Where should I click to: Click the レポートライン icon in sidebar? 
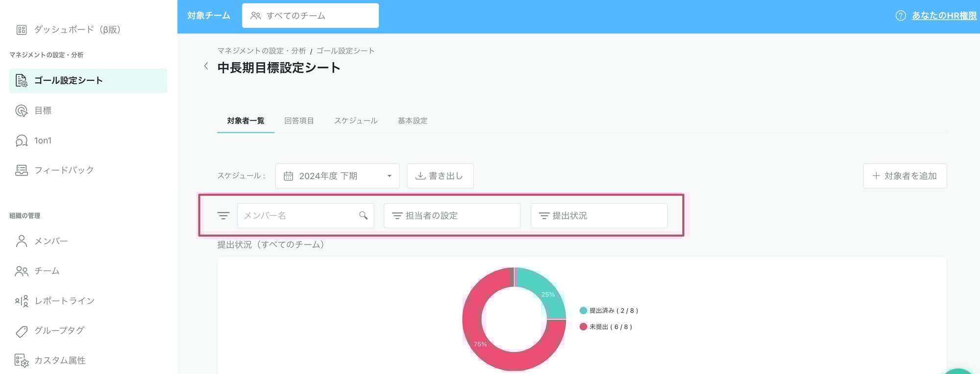point(21,301)
